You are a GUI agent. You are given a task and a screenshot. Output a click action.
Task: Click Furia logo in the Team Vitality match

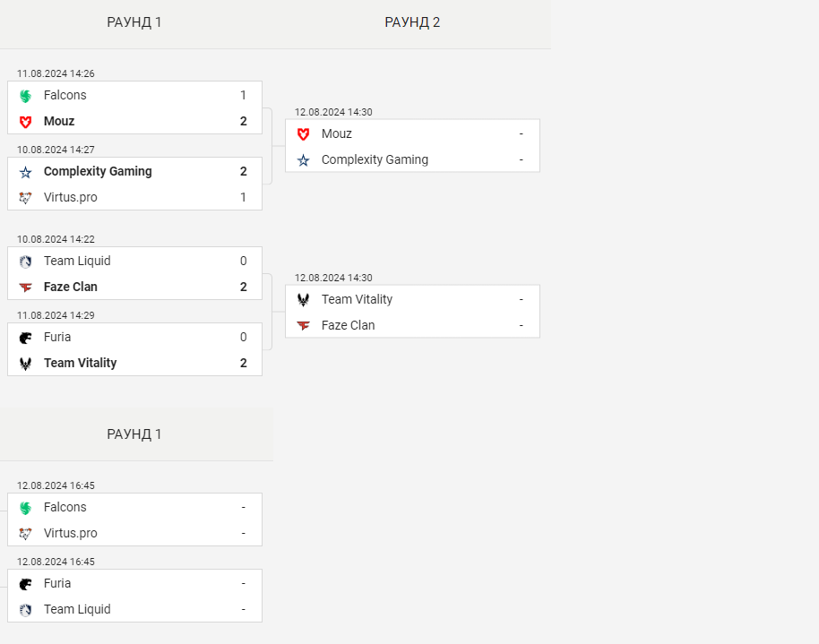(x=25, y=338)
